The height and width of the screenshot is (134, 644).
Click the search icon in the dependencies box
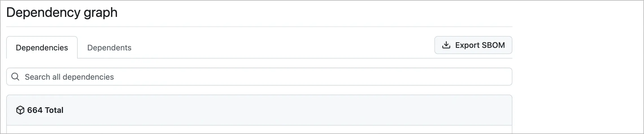pos(15,77)
